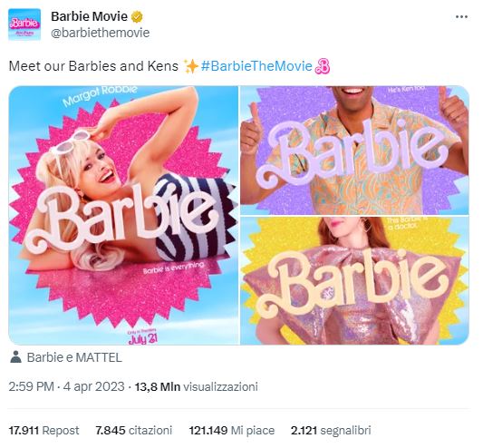Click the 2.121 segnalibri count
Viewport: 483px width, 448px height.
point(331,430)
